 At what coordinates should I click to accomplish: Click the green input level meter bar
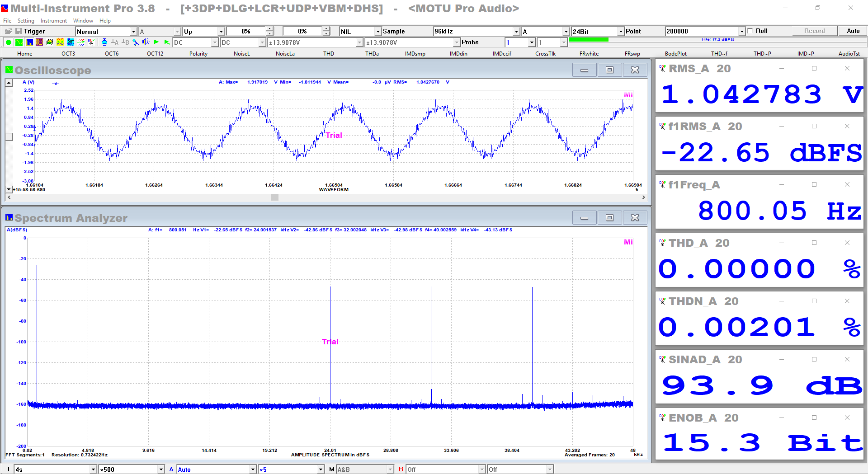[x=589, y=40]
